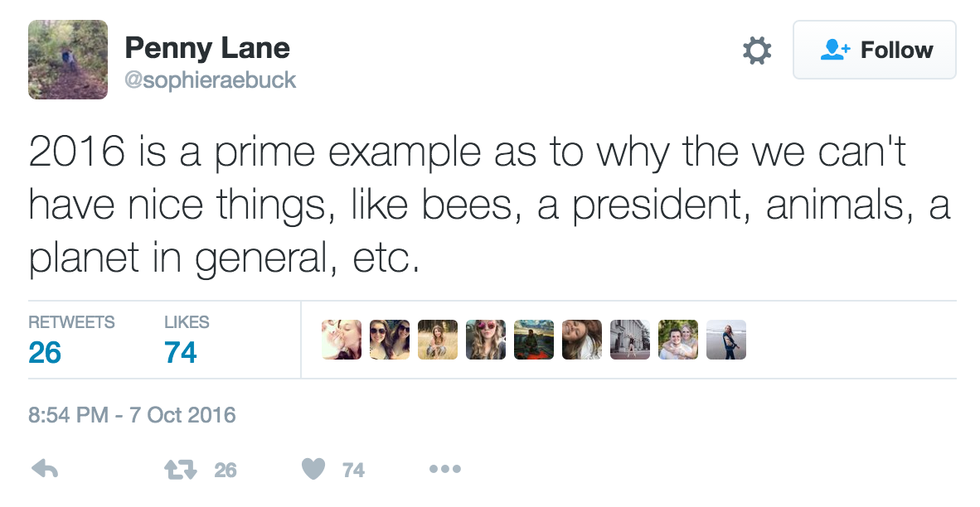
Task: Click the sixth liker avatar thumbnail
Action: (582, 340)
